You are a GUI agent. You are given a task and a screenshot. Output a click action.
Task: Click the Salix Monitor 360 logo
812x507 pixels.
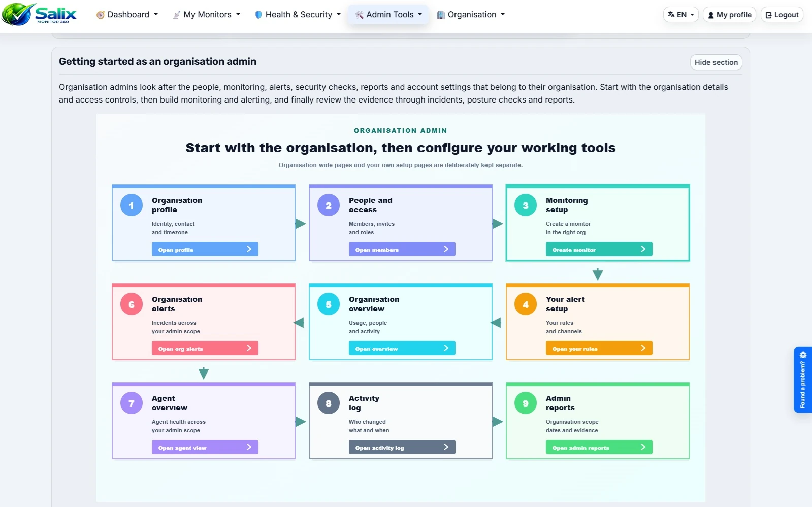click(39, 14)
